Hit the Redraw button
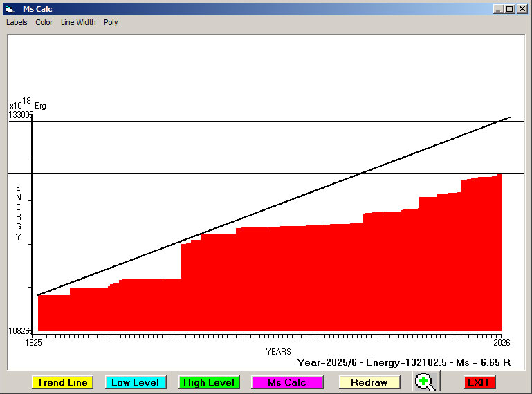Viewport: 532px width, 394px height. (x=369, y=382)
